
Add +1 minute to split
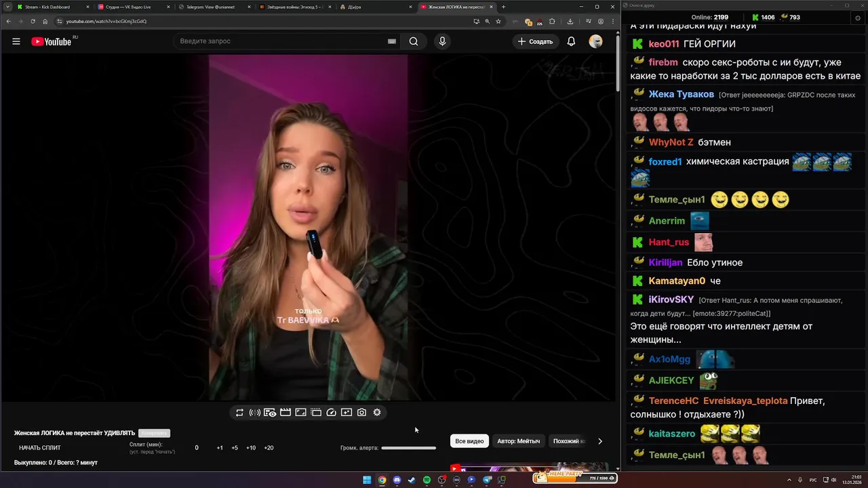click(x=220, y=448)
